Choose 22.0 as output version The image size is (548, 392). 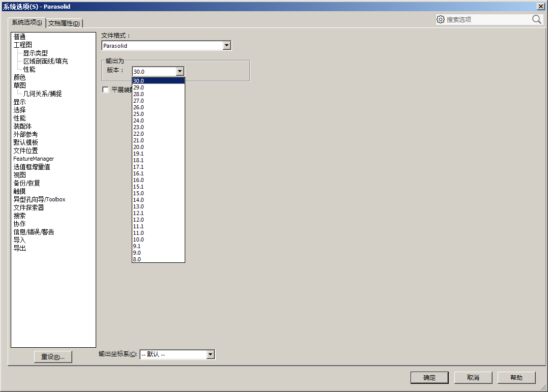pyautogui.click(x=158, y=134)
